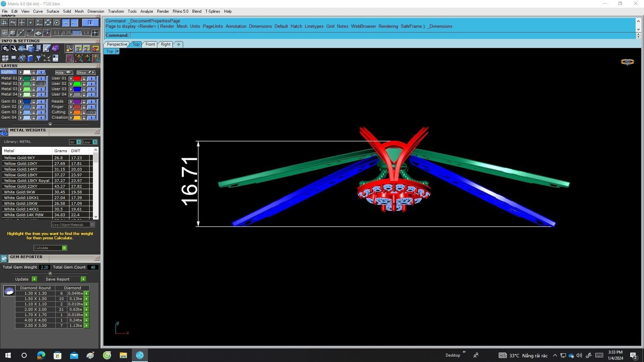Toggle the Cutting layer on/off switch
Image resolution: width=644 pixels, height=362 pixels.
click(x=91, y=112)
